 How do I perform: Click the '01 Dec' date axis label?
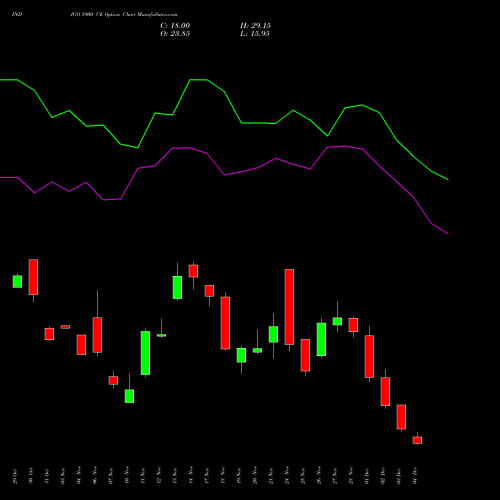click(367, 476)
